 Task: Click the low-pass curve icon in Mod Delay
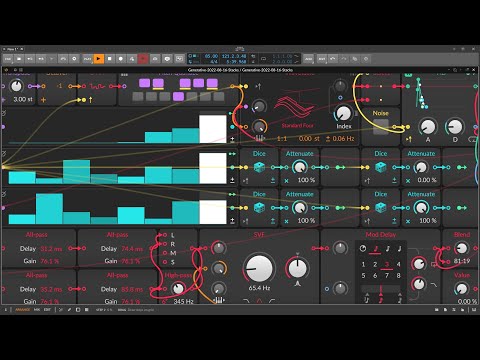[433, 285]
